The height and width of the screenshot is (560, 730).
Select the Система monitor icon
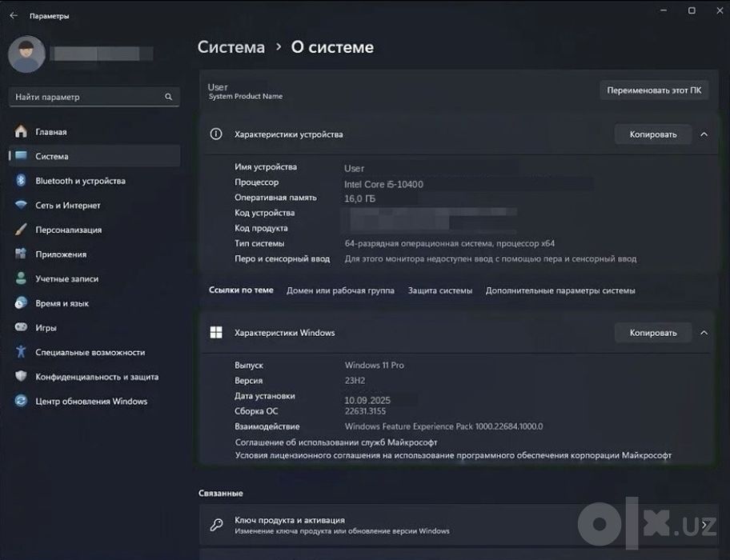tap(21, 156)
